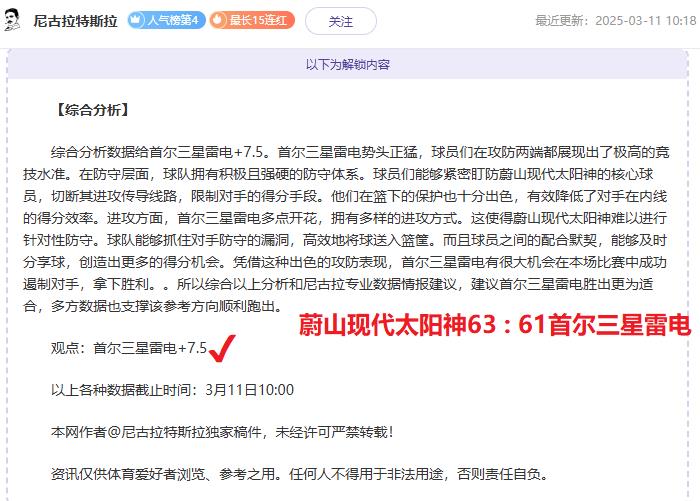Click the 最近更新 timestamp text
Viewport: 700px width, 501px height.
616,21
